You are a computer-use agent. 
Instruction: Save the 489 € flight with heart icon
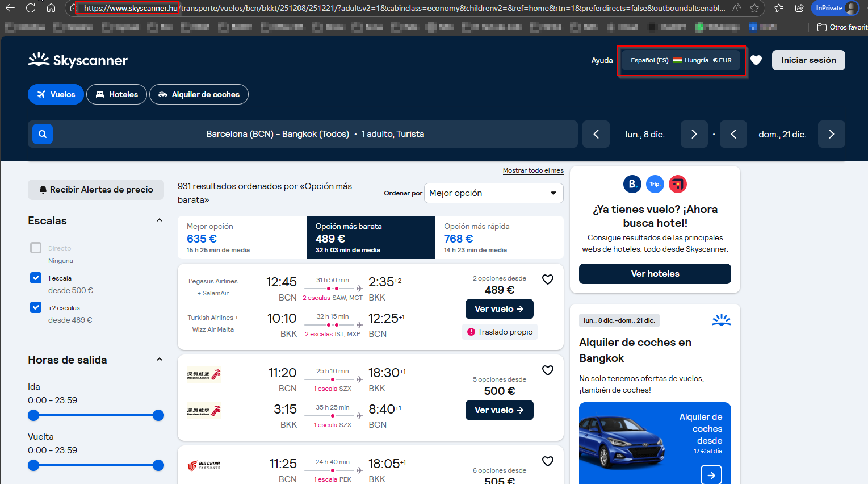click(x=548, y=279)
